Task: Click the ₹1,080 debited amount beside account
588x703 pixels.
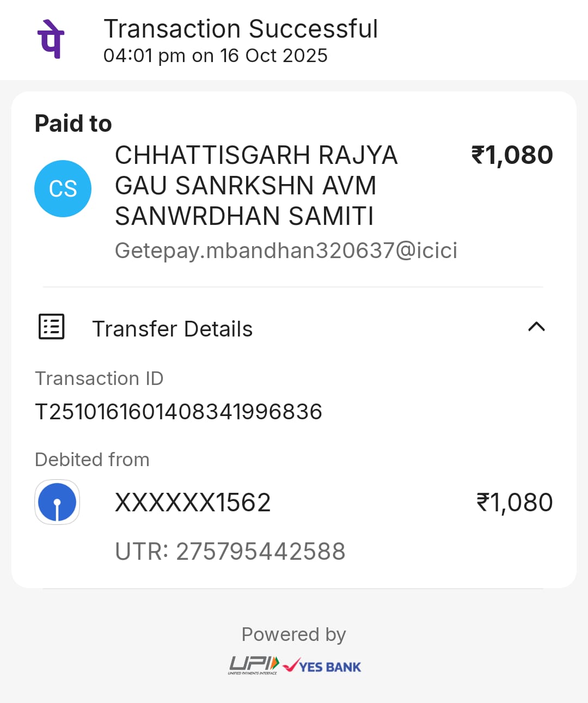Action: pos(514,502)
